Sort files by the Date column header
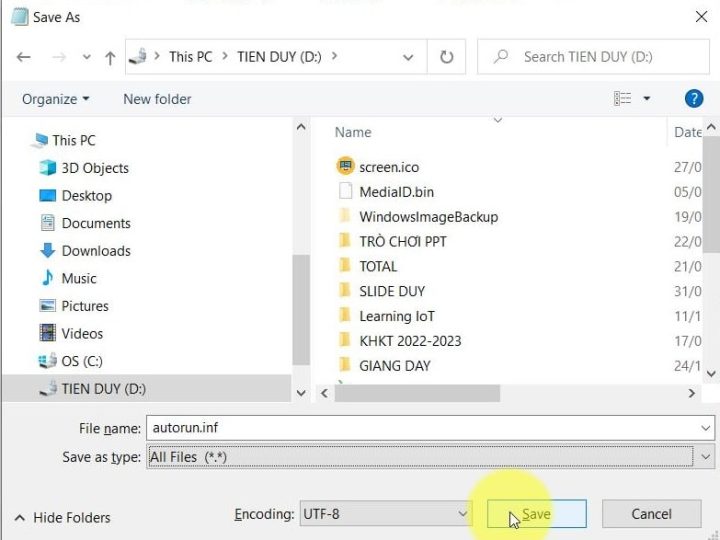This screenshot has height=540, width=720. [x=687, y=132]
